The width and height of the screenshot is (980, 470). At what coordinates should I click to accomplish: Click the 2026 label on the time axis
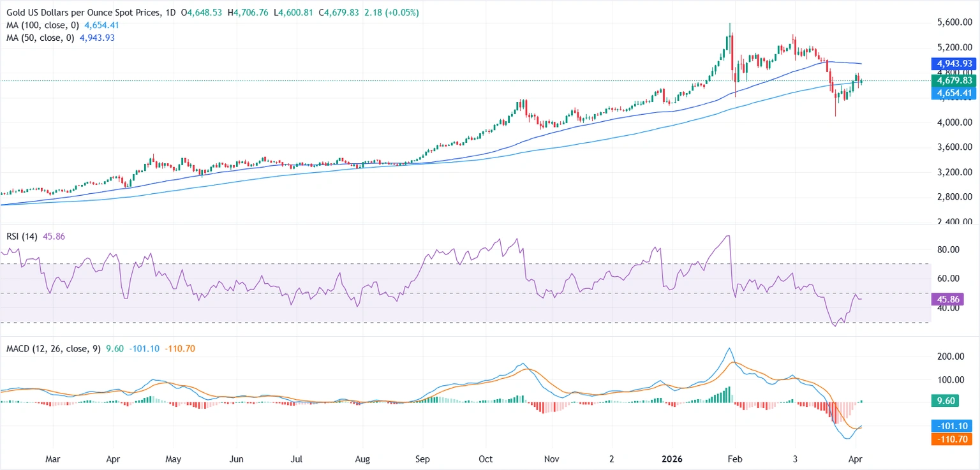click(x=672, y=459)
